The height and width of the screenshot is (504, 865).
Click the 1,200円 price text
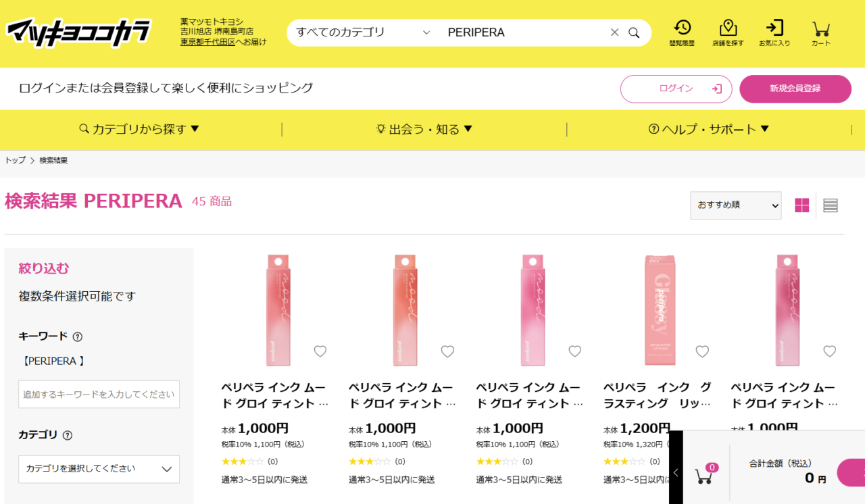[x=645, y=428]
